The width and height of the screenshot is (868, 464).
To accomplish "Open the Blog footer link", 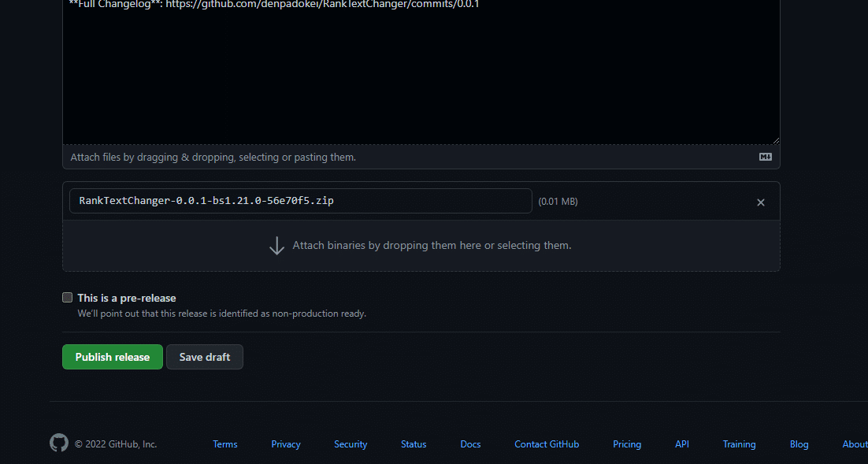I will [x=799, y=444].
